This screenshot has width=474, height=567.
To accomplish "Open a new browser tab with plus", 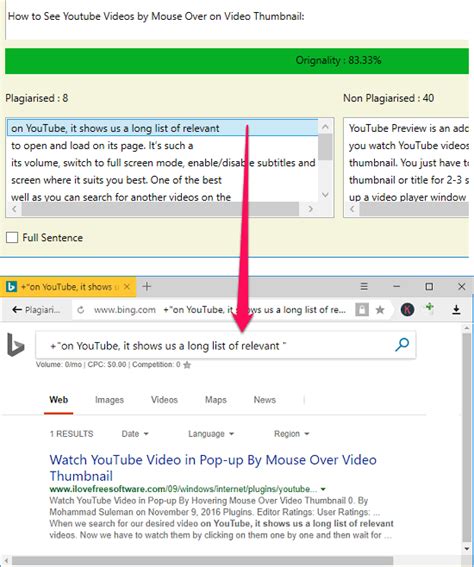I will coord(146,286).
